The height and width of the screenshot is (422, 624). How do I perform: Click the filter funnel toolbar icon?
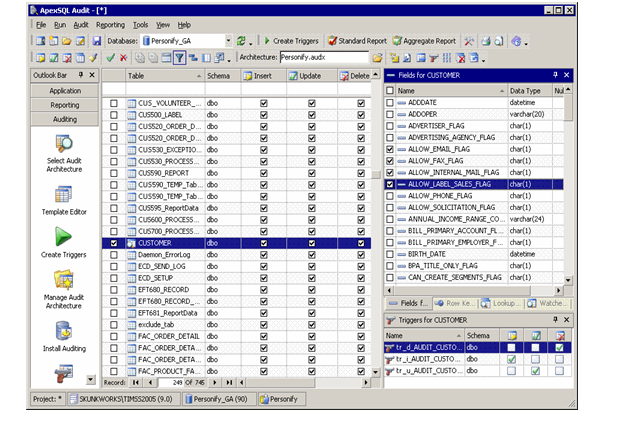179,58
